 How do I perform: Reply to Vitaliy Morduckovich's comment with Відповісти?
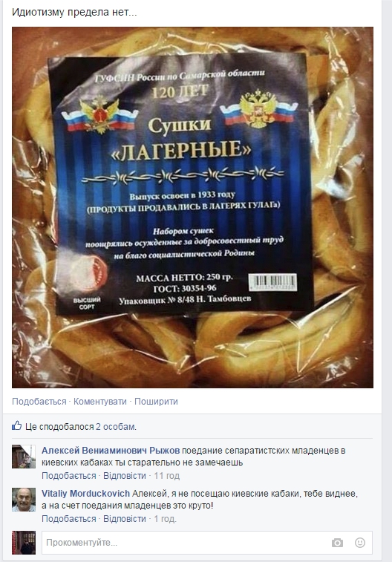pyautogui.click(x=124, y=519)
